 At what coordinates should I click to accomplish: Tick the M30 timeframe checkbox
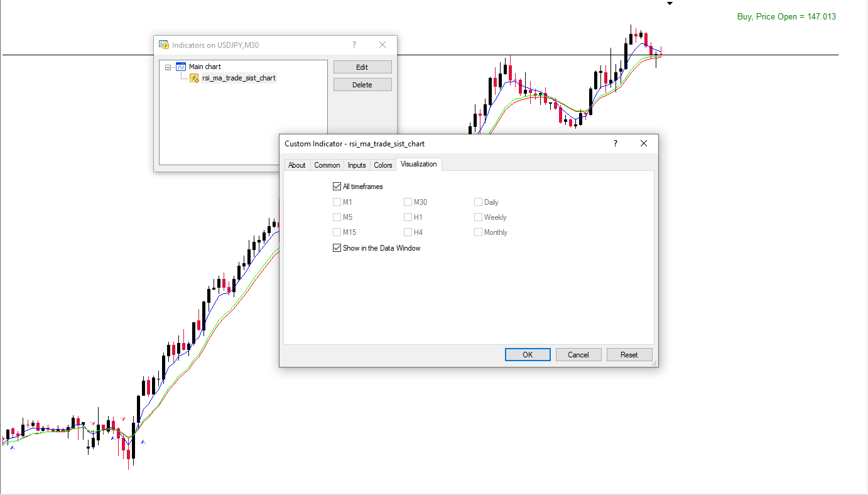[408, 202]
